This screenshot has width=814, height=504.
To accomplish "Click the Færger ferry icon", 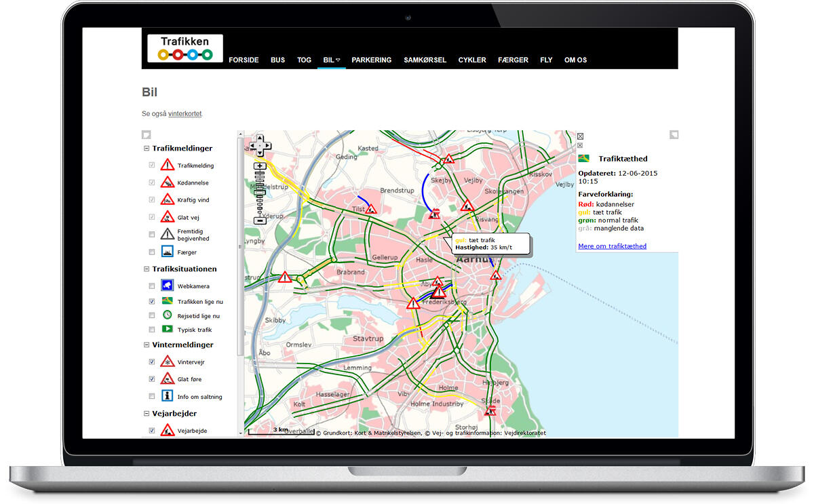I will (168, 252).
